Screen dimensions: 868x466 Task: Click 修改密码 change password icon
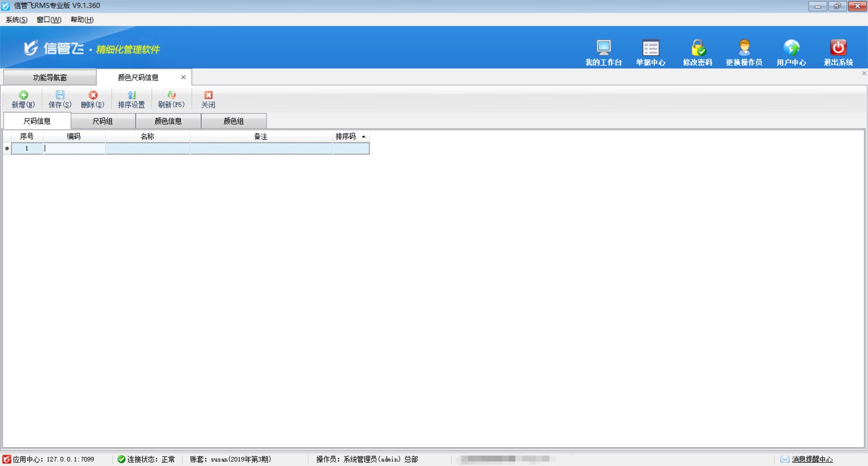[x=698, y=48]
